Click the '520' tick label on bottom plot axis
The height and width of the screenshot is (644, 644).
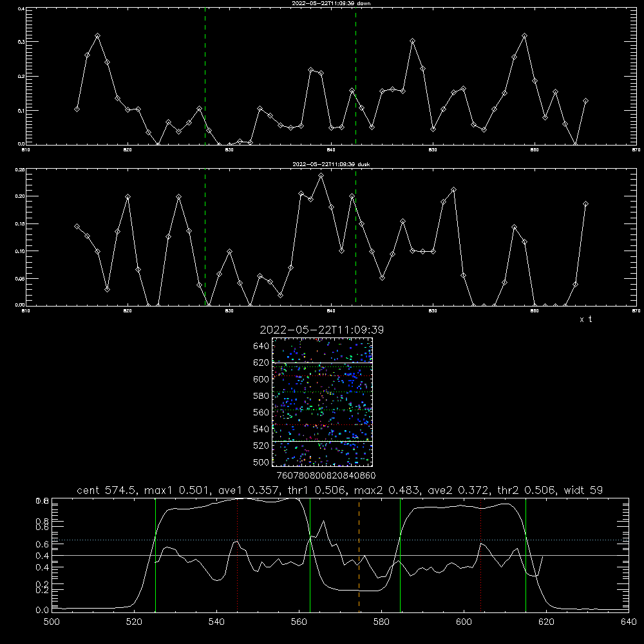[134, 622]
